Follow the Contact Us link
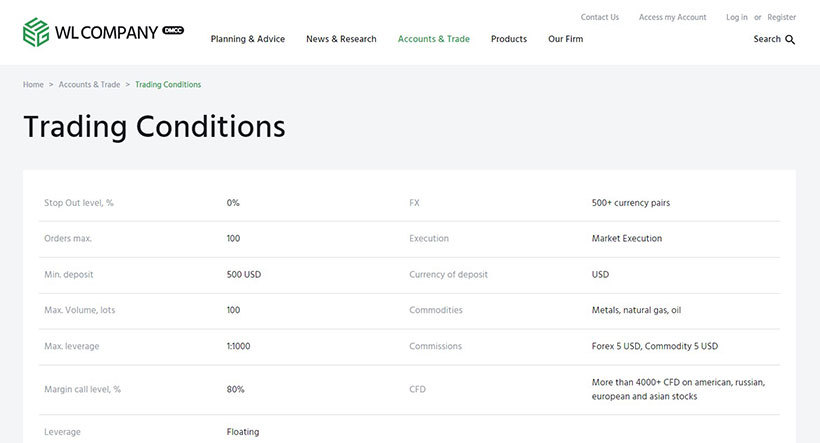 (600, 17)
